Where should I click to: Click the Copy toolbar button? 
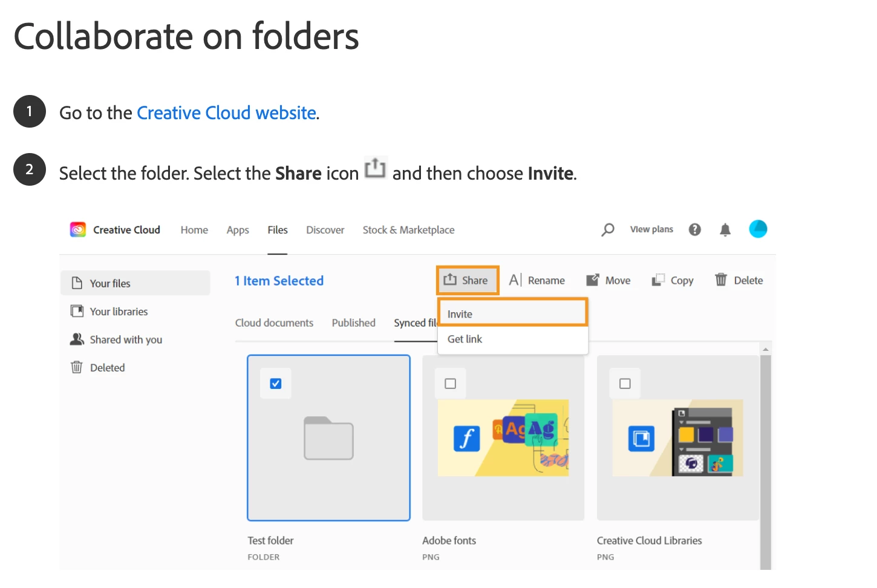point(673,280)
